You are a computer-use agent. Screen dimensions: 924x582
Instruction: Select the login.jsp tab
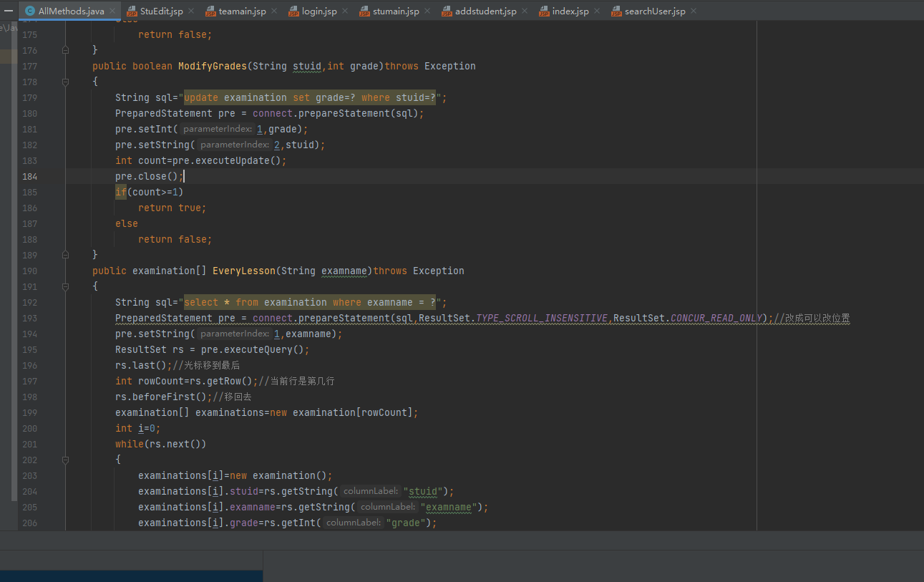(319, 11)
